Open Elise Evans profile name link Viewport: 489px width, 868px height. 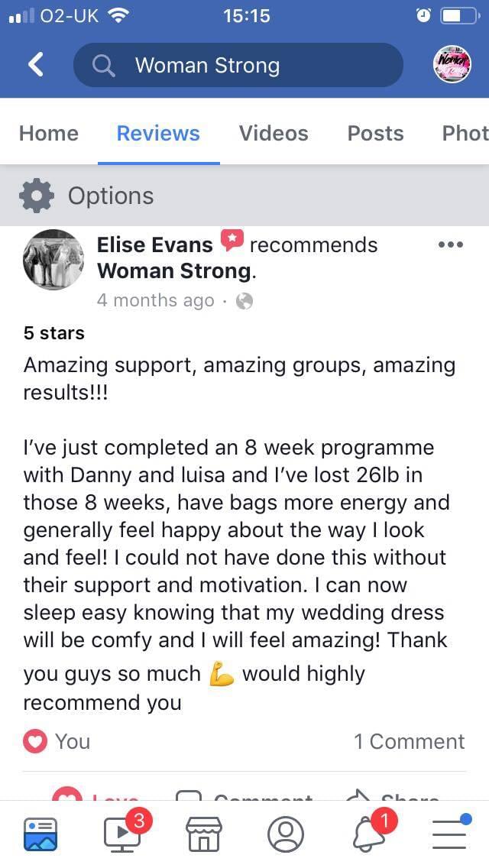pos(155,245)
